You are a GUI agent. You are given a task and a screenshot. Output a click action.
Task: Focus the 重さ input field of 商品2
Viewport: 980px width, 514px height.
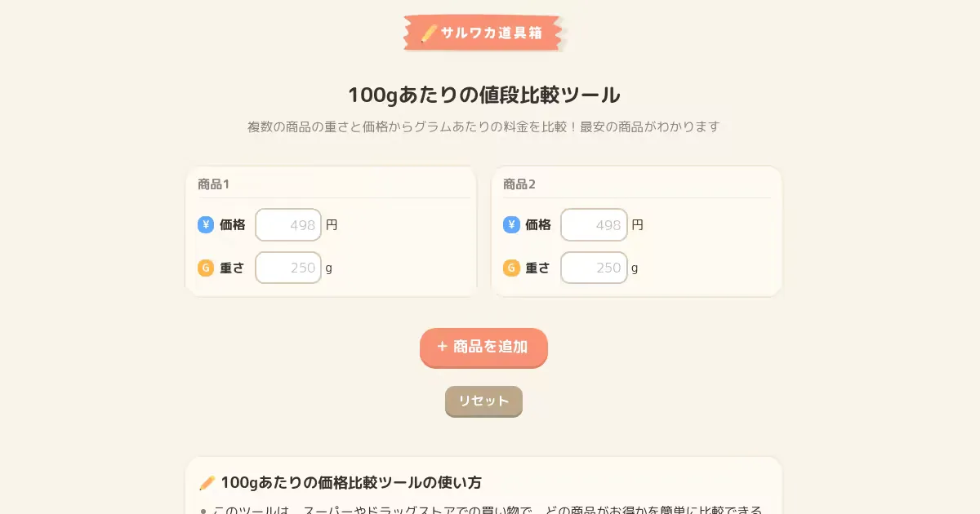tap(594, 268)
